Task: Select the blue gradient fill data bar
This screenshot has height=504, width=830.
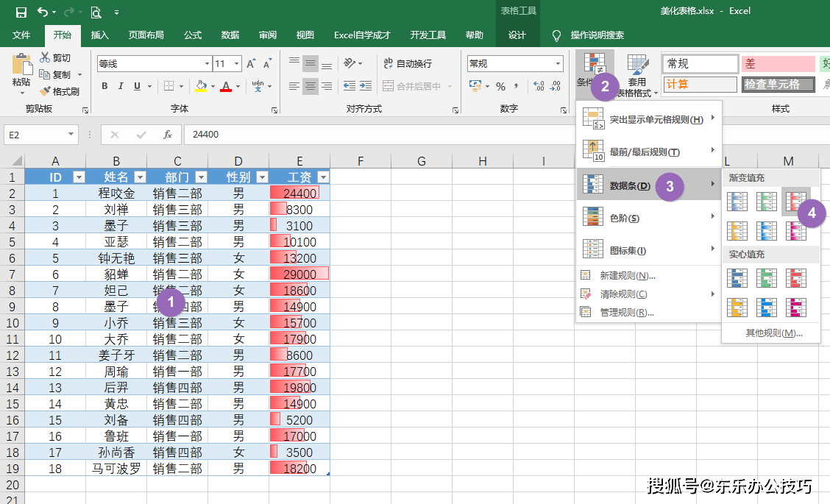Action: (x=737, y=201)
